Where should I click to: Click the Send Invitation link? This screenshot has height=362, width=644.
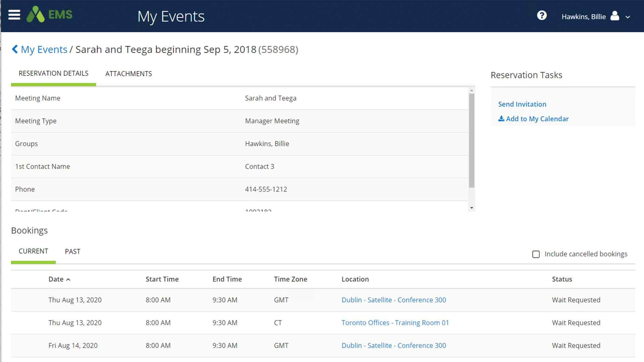click(522, 104)
